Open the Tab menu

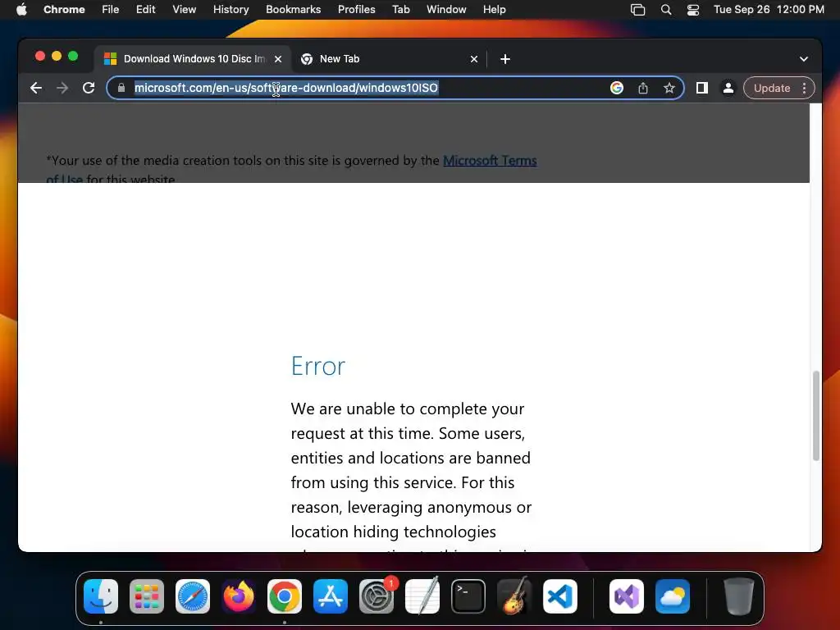tap(400, 10)
